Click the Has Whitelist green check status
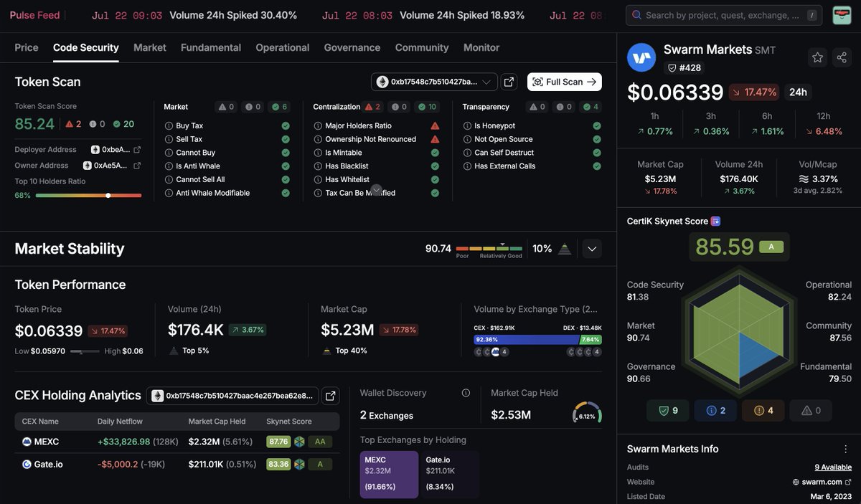 pyautogui.click(x=435, y=180)
